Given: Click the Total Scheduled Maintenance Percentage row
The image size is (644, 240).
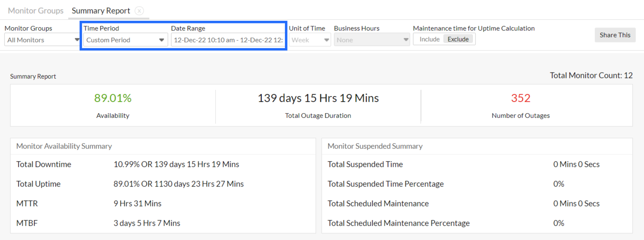Looking at the screenshot, I should point(398,223).
